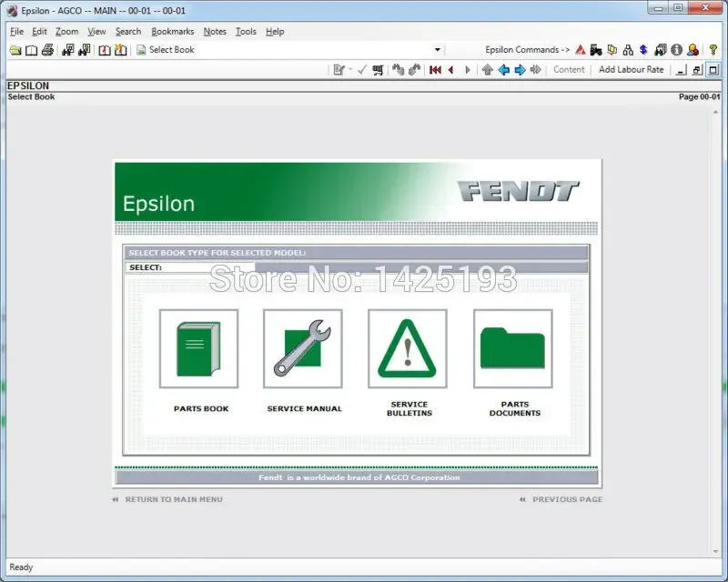Click the PARTS DOCUMENTS label
The width and height of the screenshot is (728, 582).
[x=515, y=409]
